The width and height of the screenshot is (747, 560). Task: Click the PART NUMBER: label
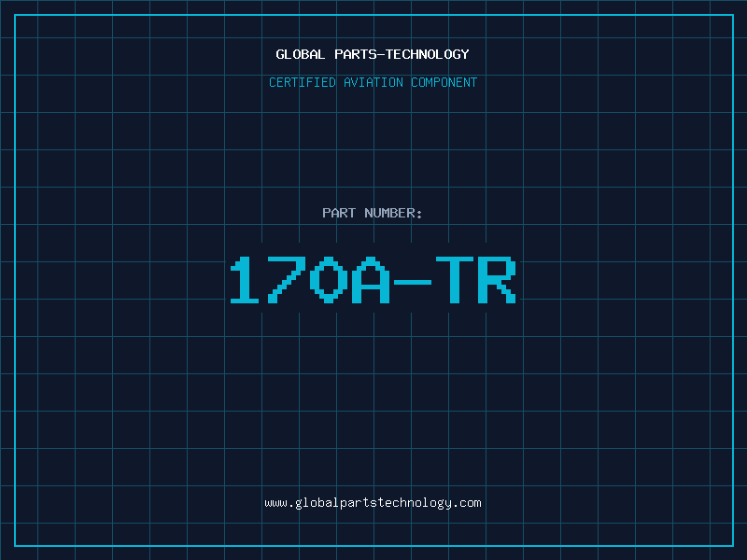coord(373,213)
